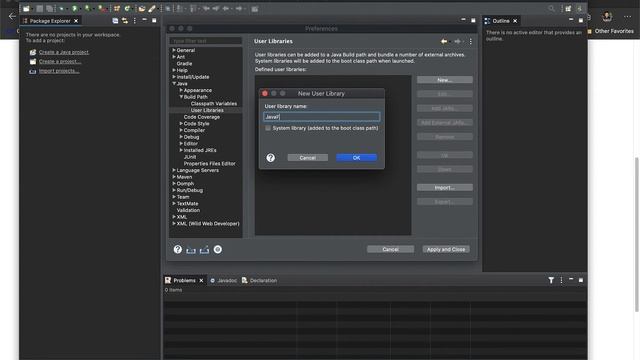Open the User Libraries page menu dots
The width and height of the screenshot is (640, 360).
471,41
